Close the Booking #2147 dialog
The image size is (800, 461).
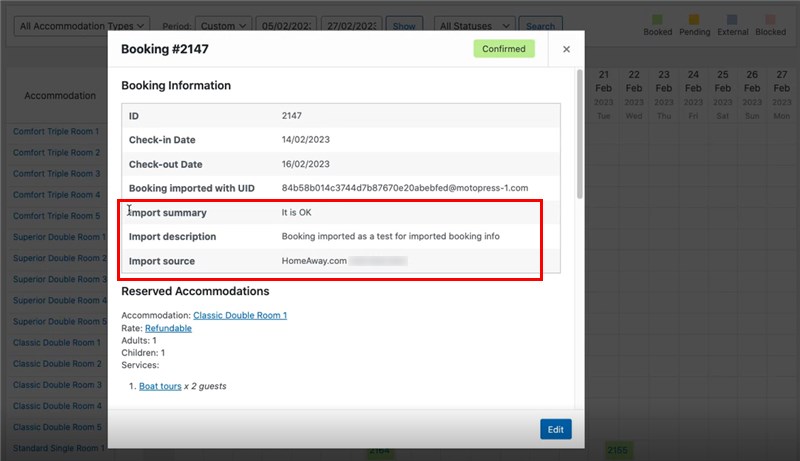pyautogui.click(x=566, y=49)
